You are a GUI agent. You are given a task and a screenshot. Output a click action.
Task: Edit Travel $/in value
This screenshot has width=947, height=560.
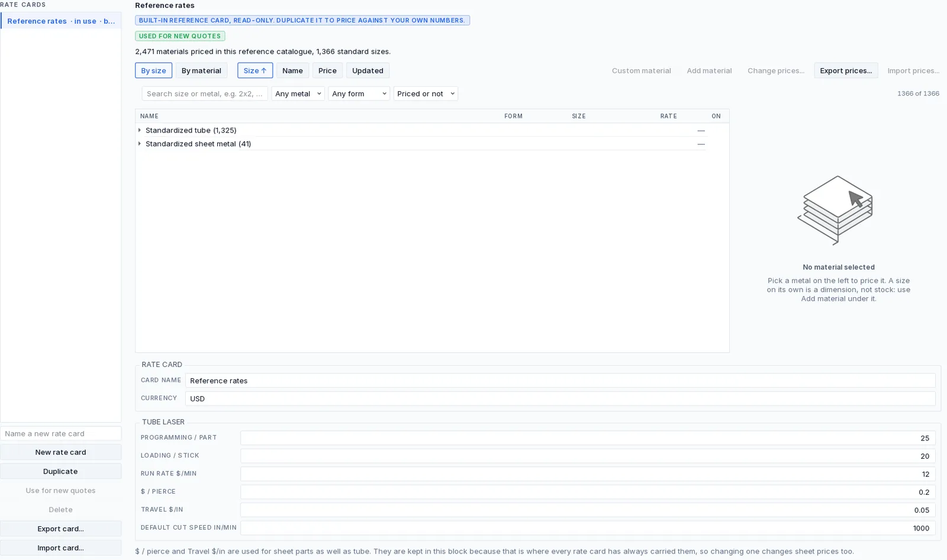588,510
